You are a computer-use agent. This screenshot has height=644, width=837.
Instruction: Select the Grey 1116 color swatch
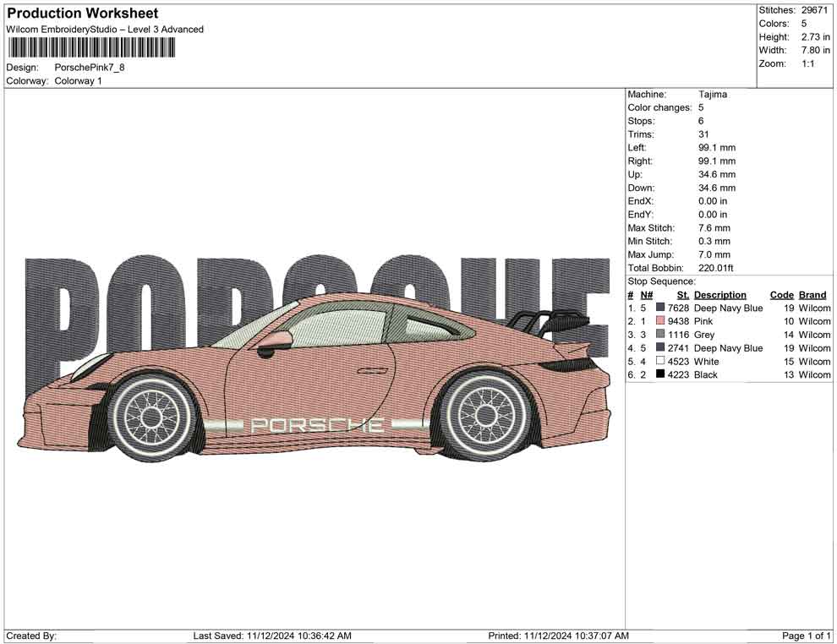[661, 335]
